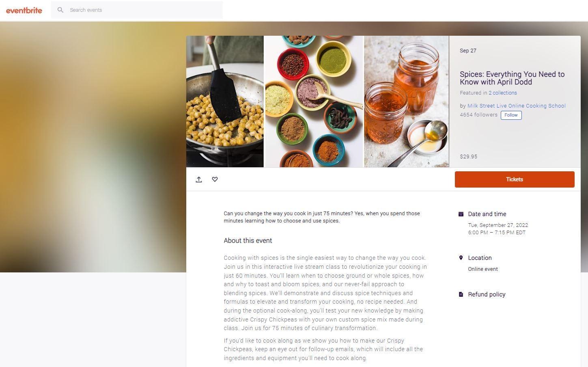Open Milk Street Live Online Cooking School organizer
The width and height of the screenshot is (588, 367).
coord(516,106)
